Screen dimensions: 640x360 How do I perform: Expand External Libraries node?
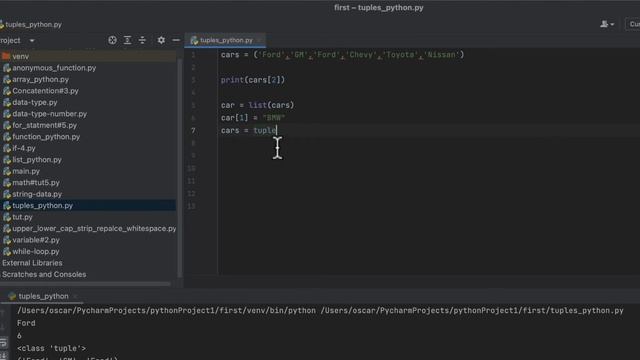coord(32,263)
